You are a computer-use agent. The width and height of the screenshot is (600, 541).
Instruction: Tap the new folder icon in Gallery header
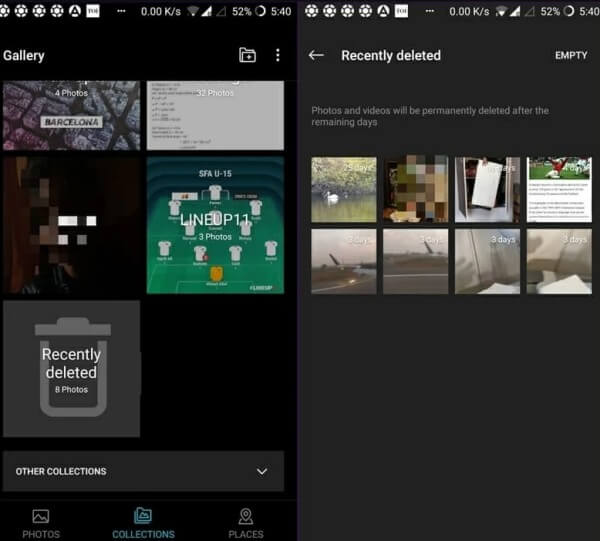(x=247, y=55)
